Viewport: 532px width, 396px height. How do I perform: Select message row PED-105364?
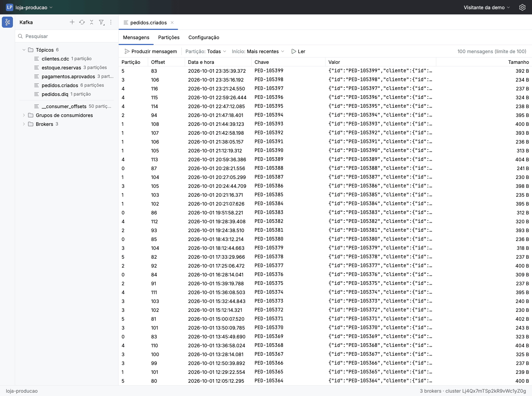coord(325,381)
